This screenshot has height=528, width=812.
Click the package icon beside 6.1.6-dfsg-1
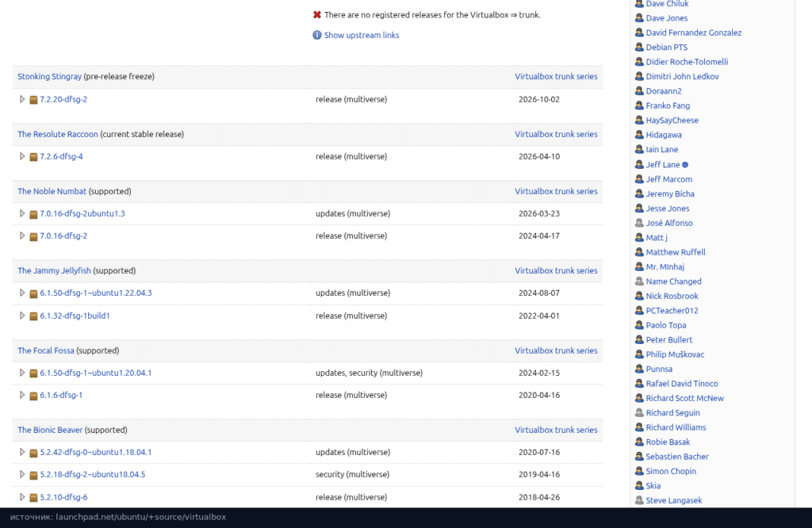coord(33,396)
